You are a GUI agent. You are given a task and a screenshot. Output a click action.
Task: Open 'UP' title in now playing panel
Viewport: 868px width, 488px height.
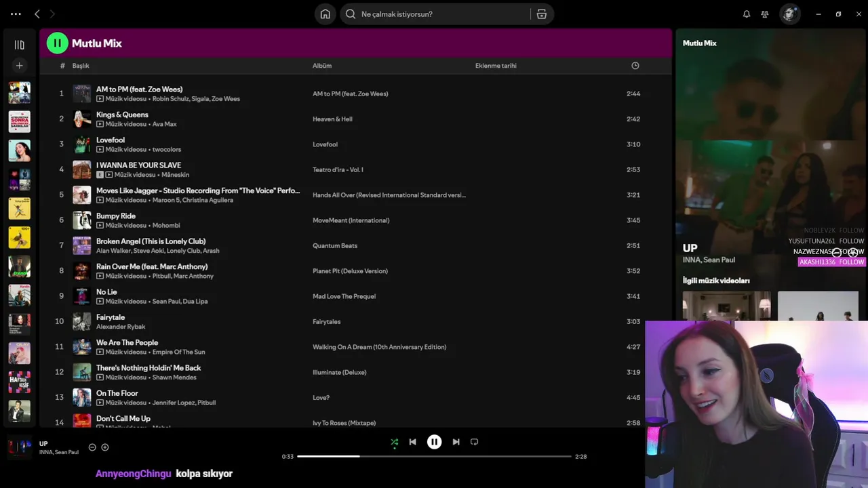pyautogui.click(x=690, y=248)
